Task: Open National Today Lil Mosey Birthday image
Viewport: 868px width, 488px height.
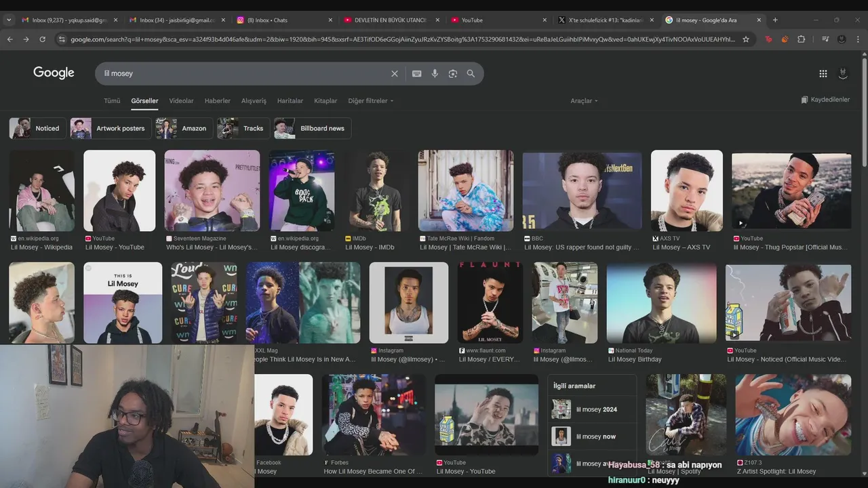Action: pos(661,303)
